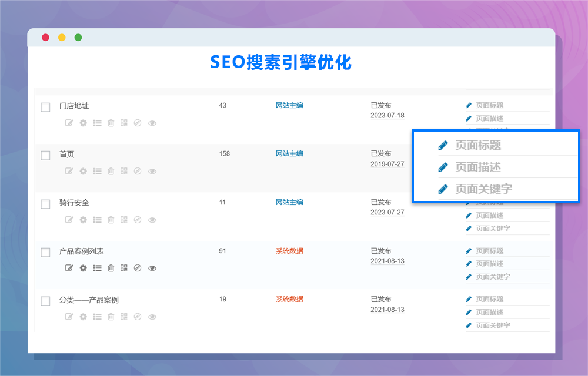The width and height of the screenshot is (588, 376).
Task: Click 页面标题 in the highlighted popup
Action: 477,145
